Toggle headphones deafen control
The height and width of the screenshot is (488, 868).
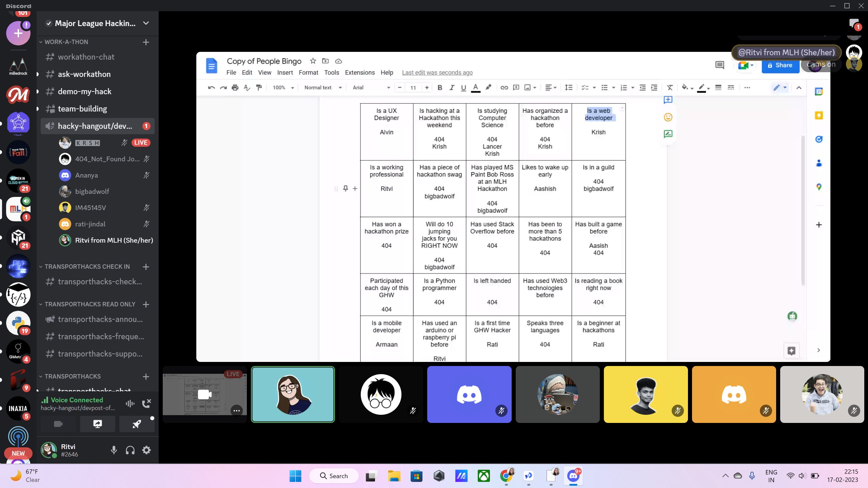click(130, 450)
